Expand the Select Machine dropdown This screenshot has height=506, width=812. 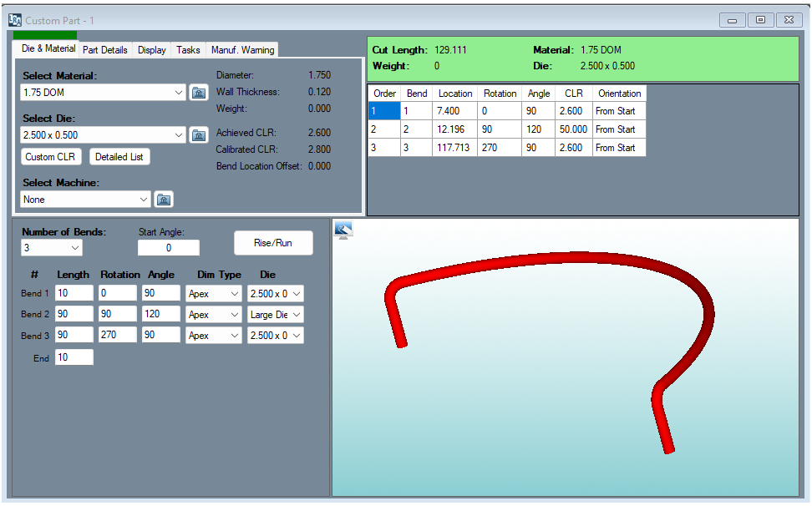point(144,200)
